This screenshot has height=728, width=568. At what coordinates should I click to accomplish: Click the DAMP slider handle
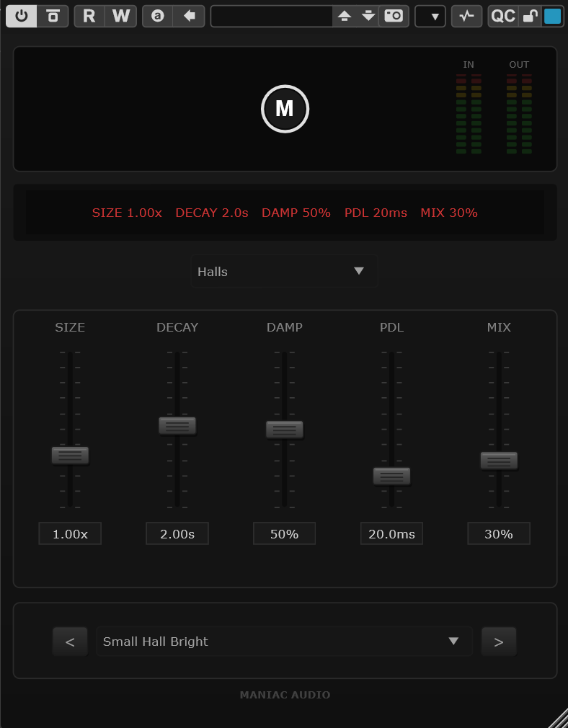[285, 430]
